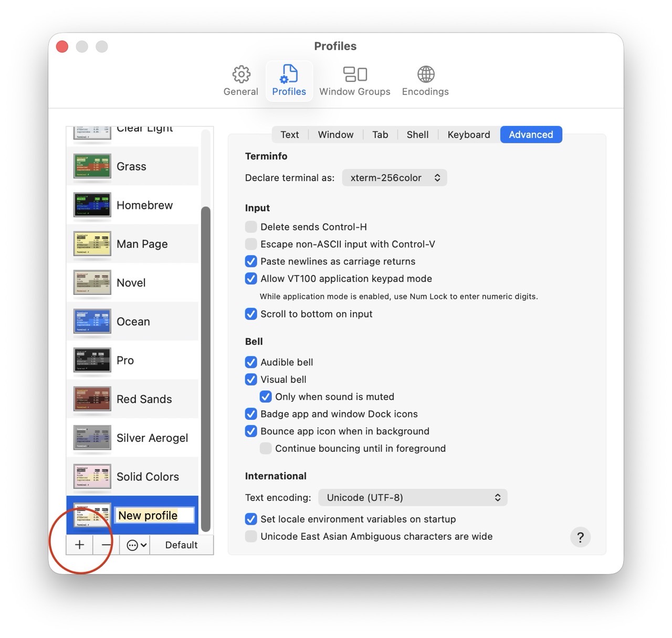Viewport: 672px width, 638px height.
Task: Uncheck Allow VT100 application keypad mode
Action: point(251,279)
